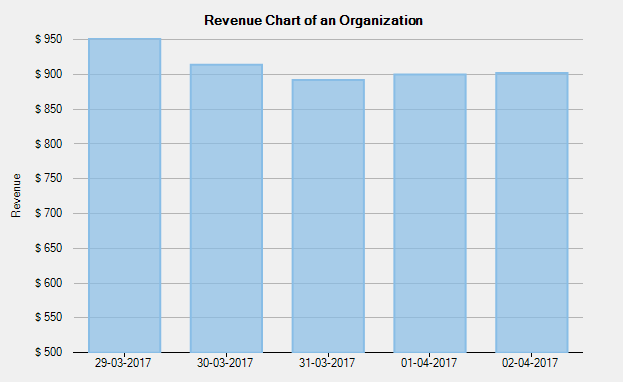The image size is (623, 382).
Task: Select the $ 750 axis label
Action: pyautogui.click(x=48, y=178)
